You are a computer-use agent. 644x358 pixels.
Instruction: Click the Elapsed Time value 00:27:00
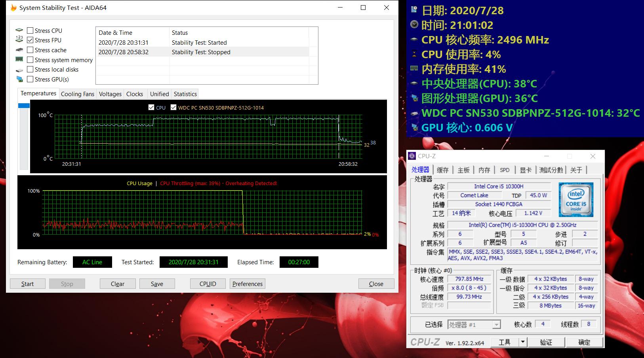click(x=299, y=262)
